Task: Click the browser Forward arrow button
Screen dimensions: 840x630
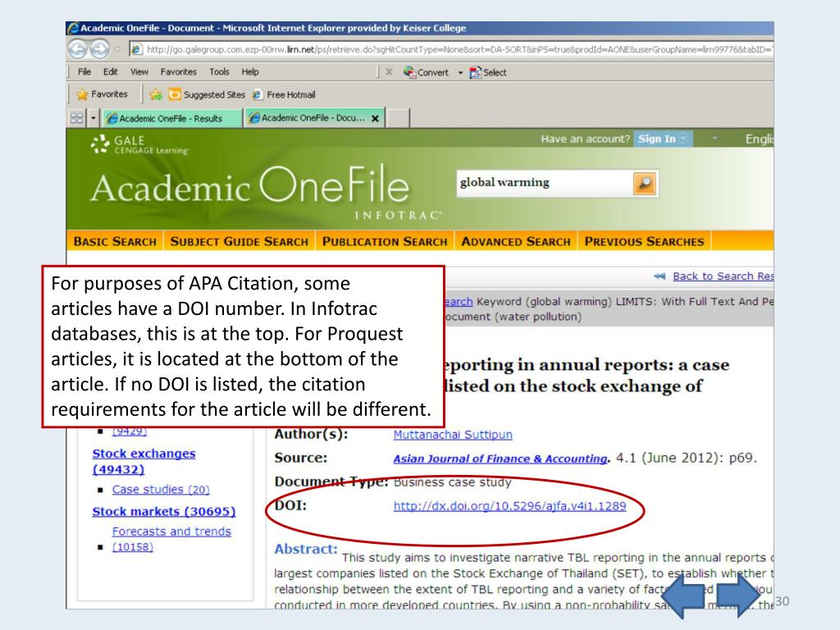Action: click(x=99, y=49)
